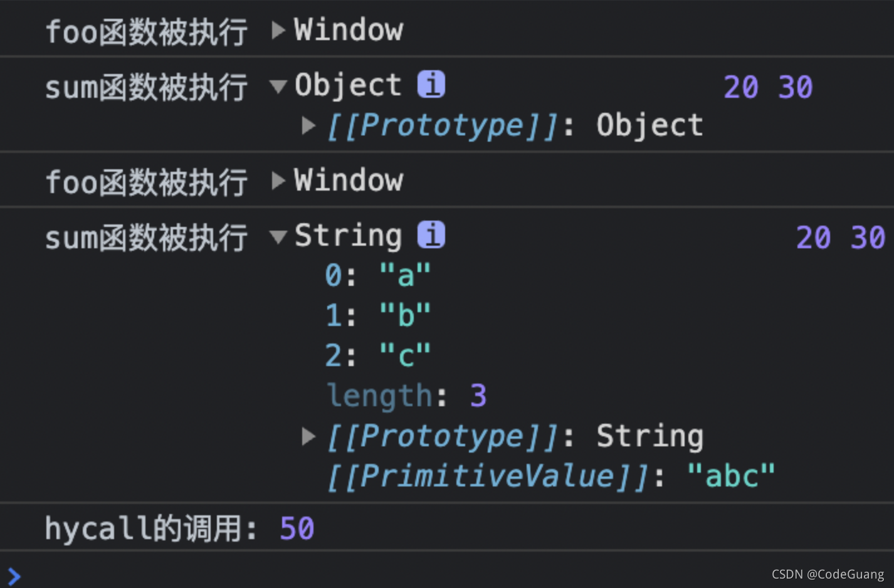This screenshot has height=588, width=894.
Task: Click the console input line at the bottom
Action: pyautogui.click(x=251, y=575)
